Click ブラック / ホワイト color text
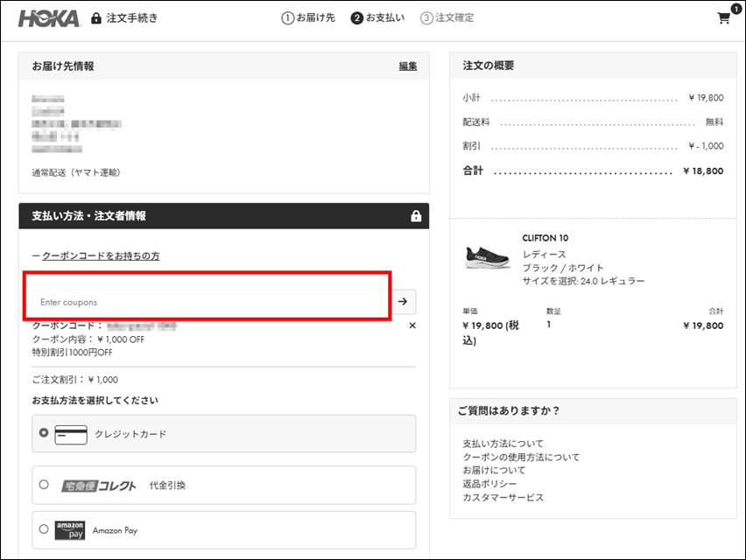Screen dimensions: 746x560 pyautogui.click(x=563, y=268)
